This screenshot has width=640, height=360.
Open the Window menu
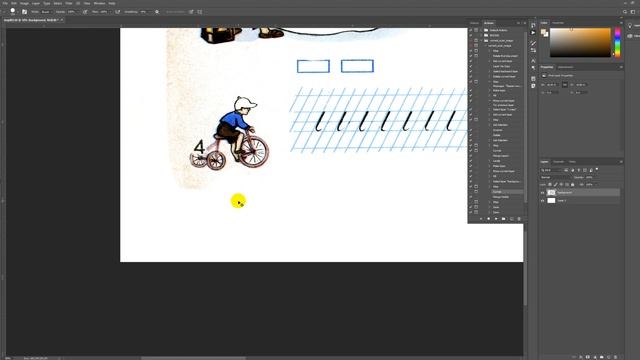point(99,3)
